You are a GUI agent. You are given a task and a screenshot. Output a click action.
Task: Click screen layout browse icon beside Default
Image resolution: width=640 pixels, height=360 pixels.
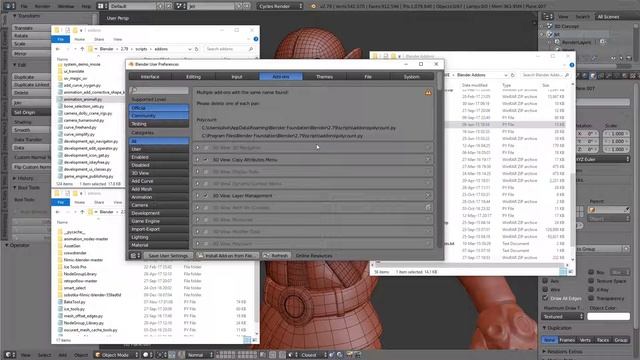tap(101, 6)
